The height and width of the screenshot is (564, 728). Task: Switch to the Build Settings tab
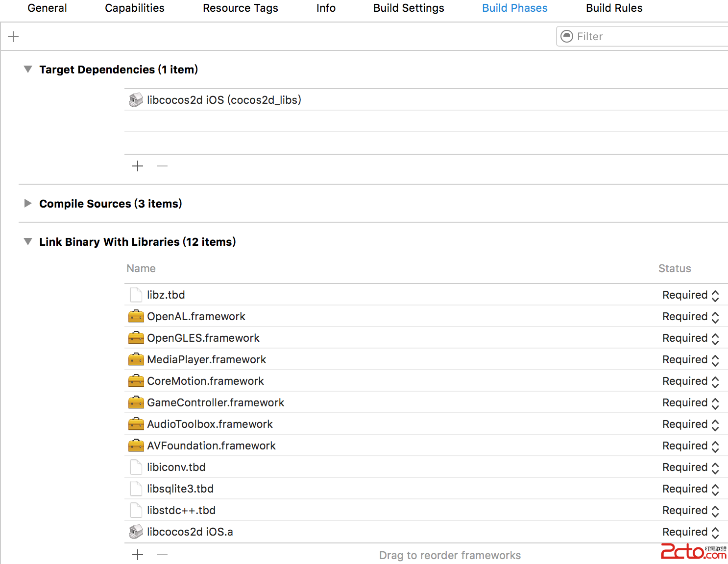[409, 8]
